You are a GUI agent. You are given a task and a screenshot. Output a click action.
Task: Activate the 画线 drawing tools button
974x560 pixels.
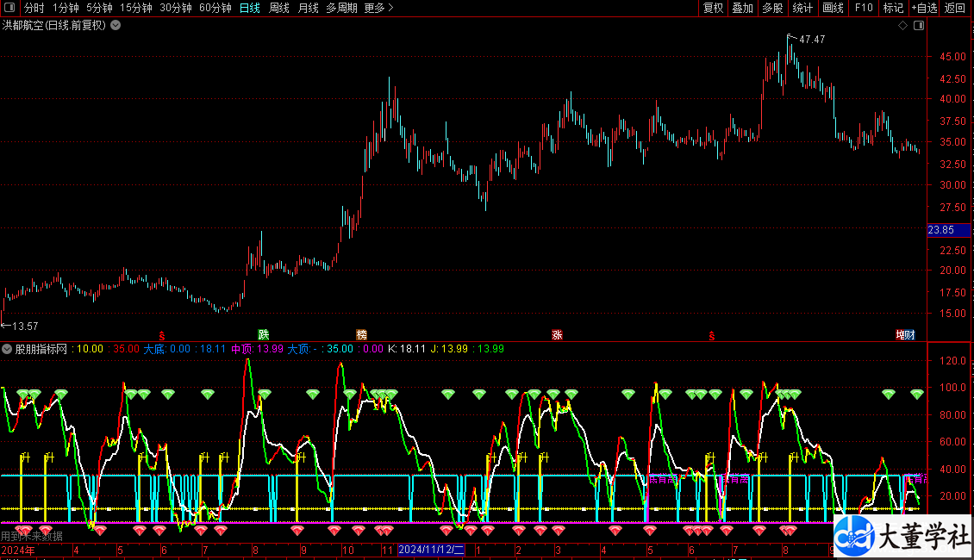pos(833,8)
